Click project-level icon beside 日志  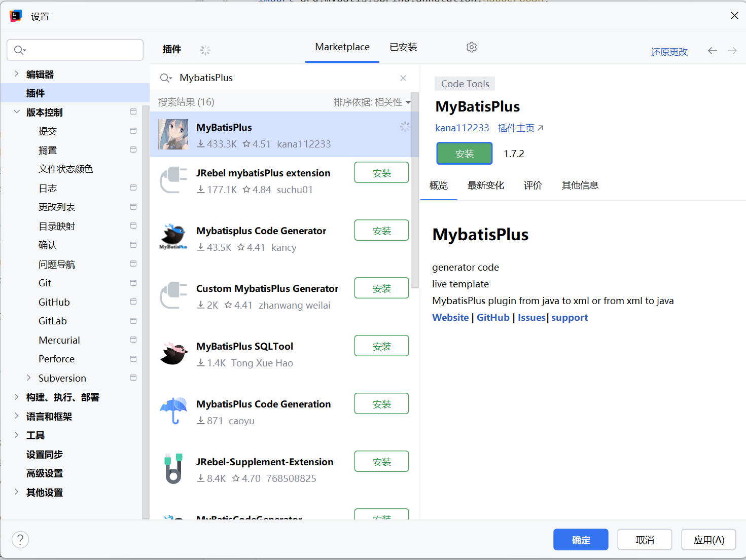[133, 188]
